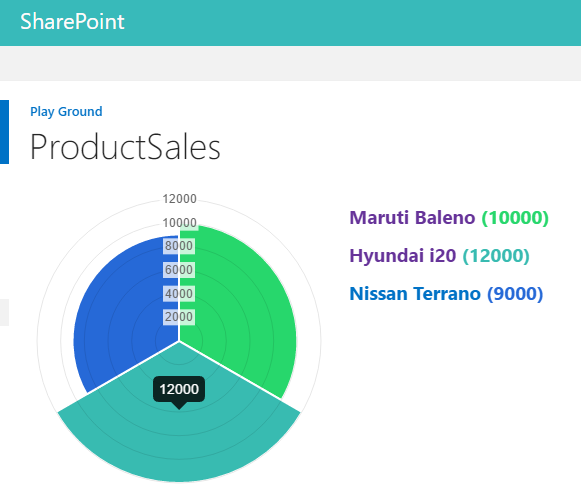
Task: Click the ProductSales page title
Action: [125, 147]
